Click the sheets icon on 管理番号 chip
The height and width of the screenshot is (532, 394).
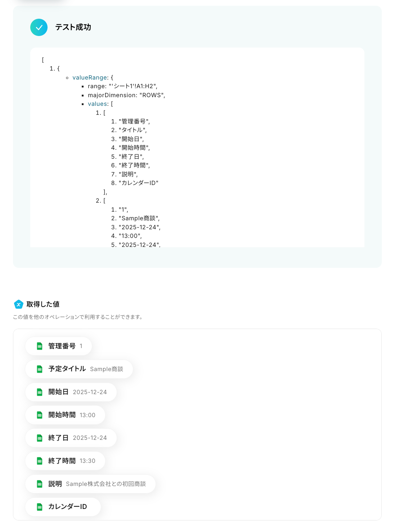pyautogui.click(x=40, y=346)
